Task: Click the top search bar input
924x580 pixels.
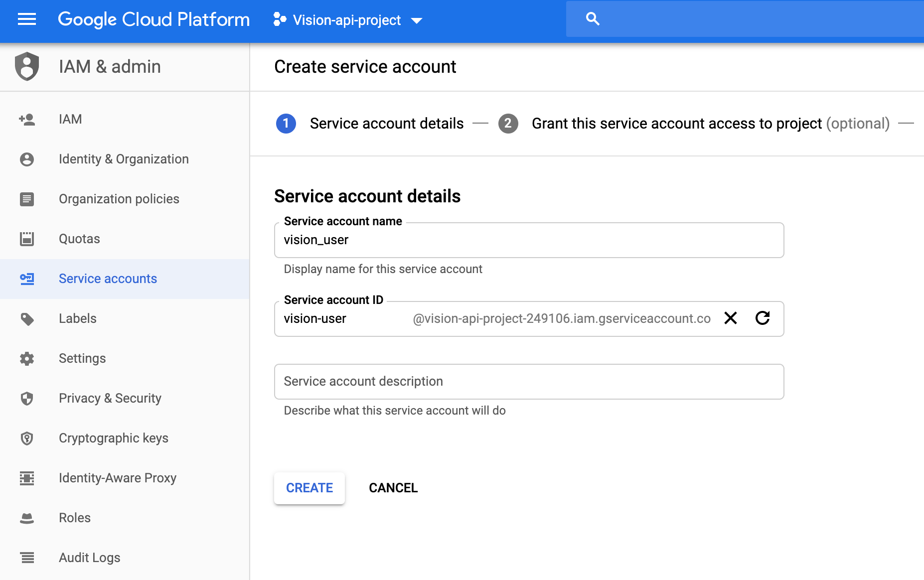Action: [745, 19]
